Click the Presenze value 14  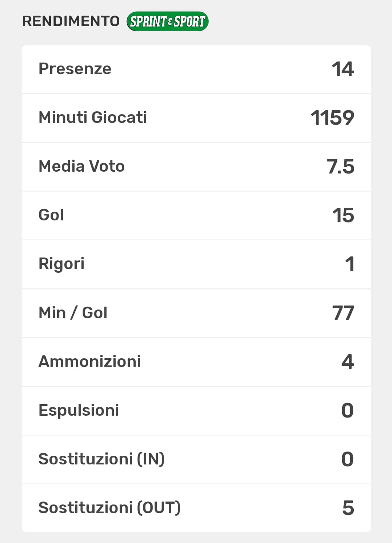[x=343, y=69]
